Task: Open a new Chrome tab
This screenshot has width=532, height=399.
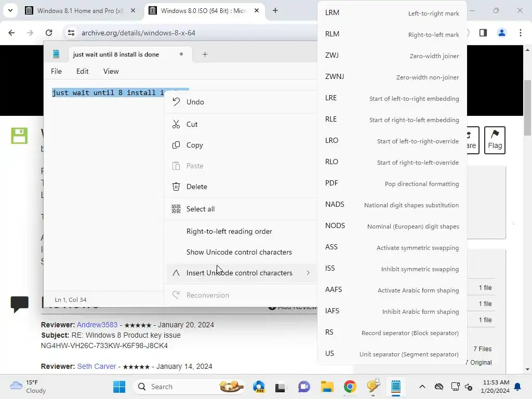Action: pos(275,10)
